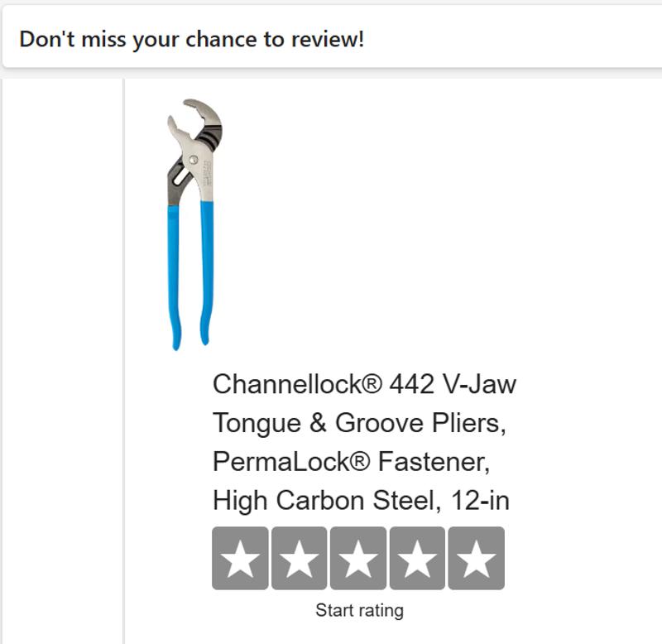
Task: Rate the product five stars
Action: [x=476, y=559]
